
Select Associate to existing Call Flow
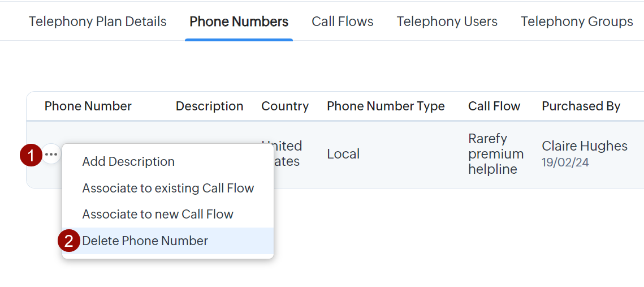[x=168, y=188]
